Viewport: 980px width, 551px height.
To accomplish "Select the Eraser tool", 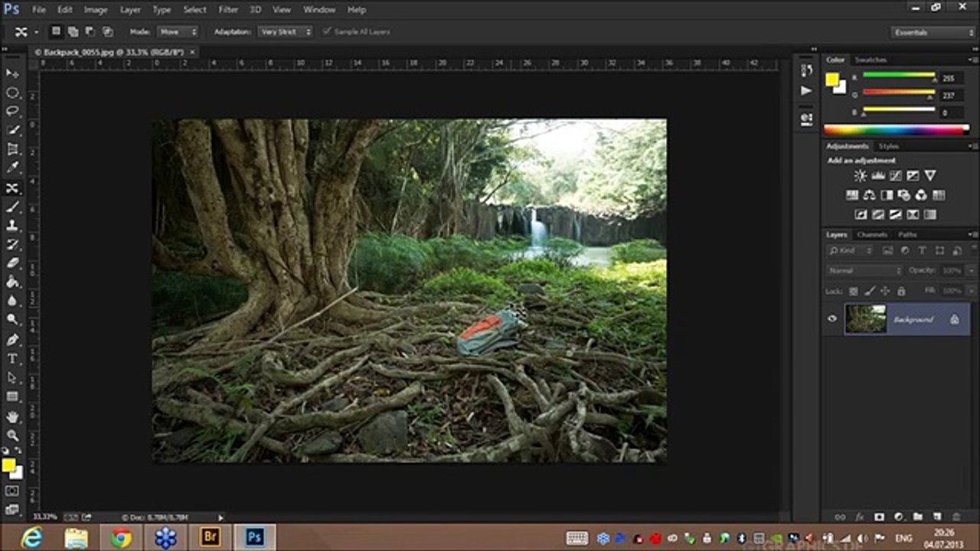I will (12, 263).
